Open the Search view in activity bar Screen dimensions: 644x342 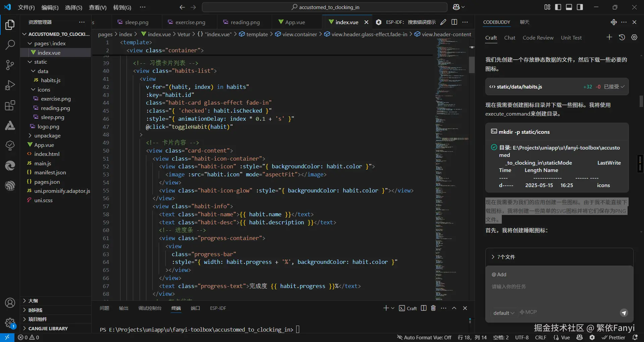(10, 45)
